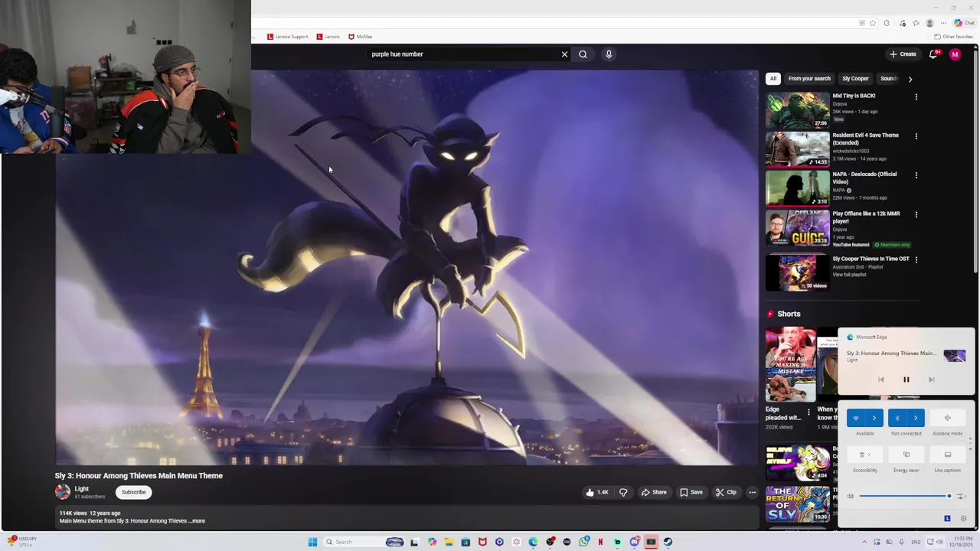Open Other favorites folder
980x551 pixels.
(954, 37)
